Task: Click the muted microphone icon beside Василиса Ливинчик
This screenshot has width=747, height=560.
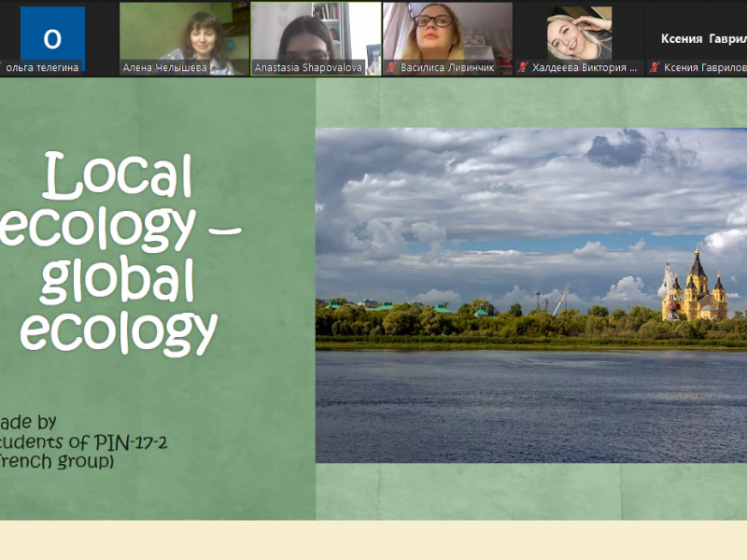Action: click(x=390, y=68)
